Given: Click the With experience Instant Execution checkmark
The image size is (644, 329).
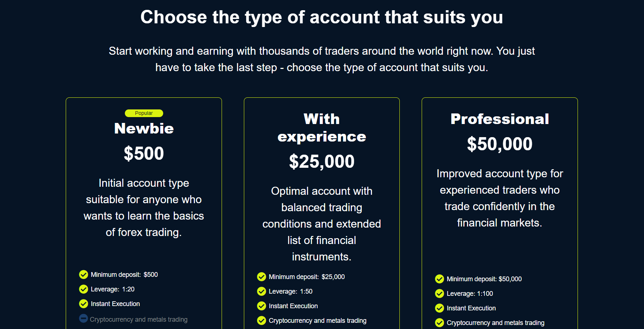Looking at the screenshot, I should pyautogui.click(x=261, y=306).
